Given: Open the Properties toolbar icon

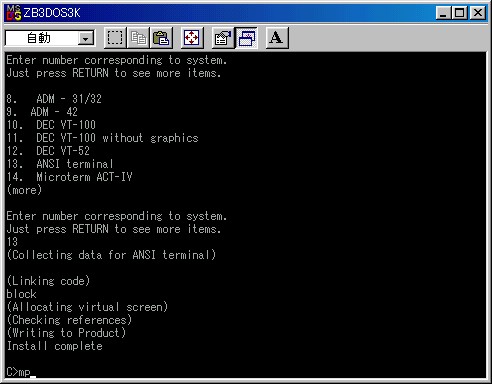Looking at the screenshot, I should click(223, 38).
